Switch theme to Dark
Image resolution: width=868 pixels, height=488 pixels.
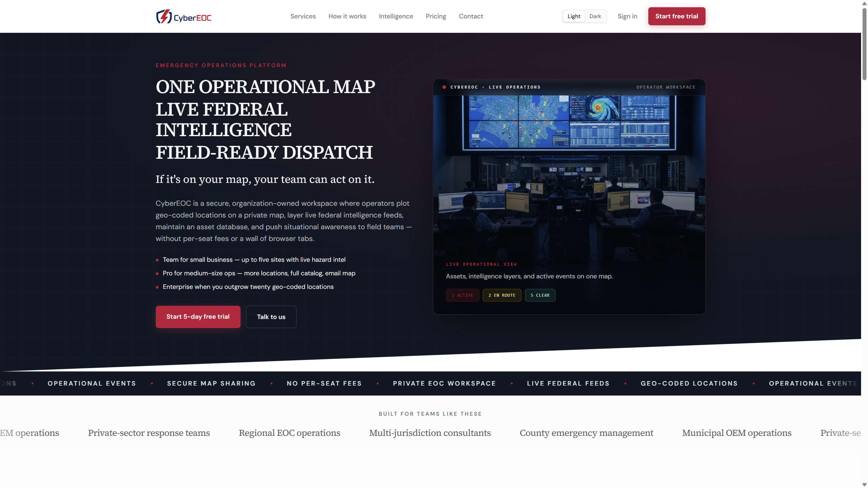tap(595, 16)
